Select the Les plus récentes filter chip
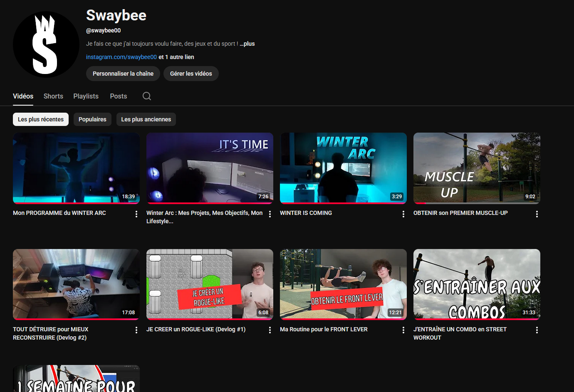The width and height of the screenshot is (574, 392). (x=41, y=119)
